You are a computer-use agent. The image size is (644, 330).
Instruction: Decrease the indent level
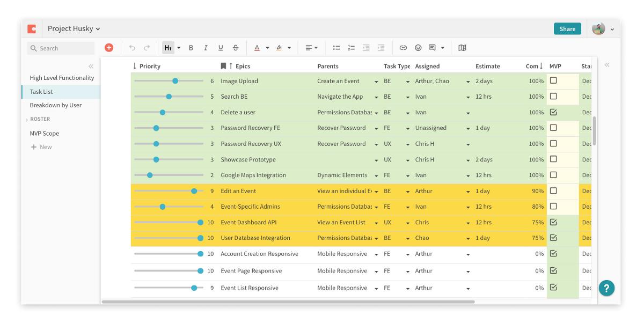coord(366,48)
